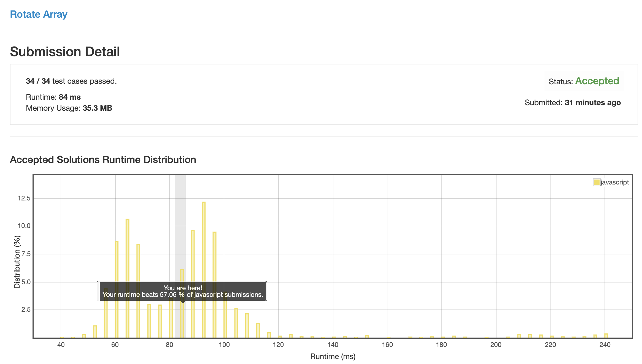Click the 'Submitted: 31 minutes ago' text
The image size is (642, 364).
[x=573, y=103]
